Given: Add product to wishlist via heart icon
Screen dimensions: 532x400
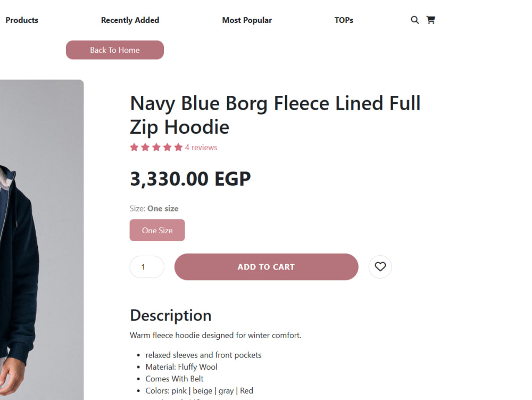Looking at the screenshot, I should coord(380,267).
